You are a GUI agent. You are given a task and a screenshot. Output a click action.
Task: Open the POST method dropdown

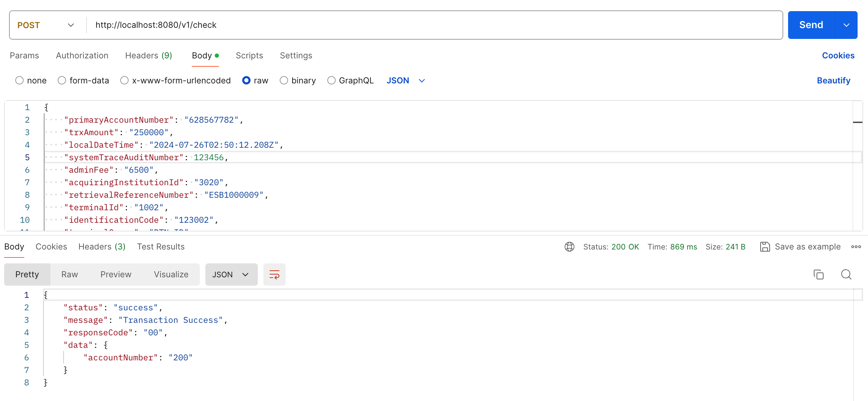46,25
